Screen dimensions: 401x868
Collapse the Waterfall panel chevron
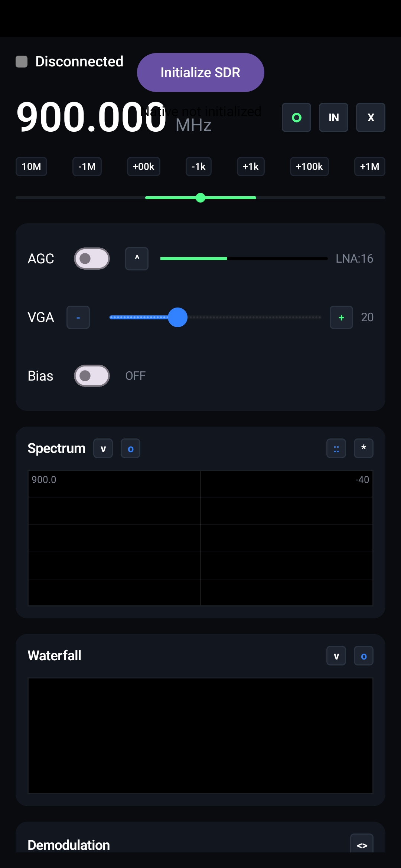point(336,655)
